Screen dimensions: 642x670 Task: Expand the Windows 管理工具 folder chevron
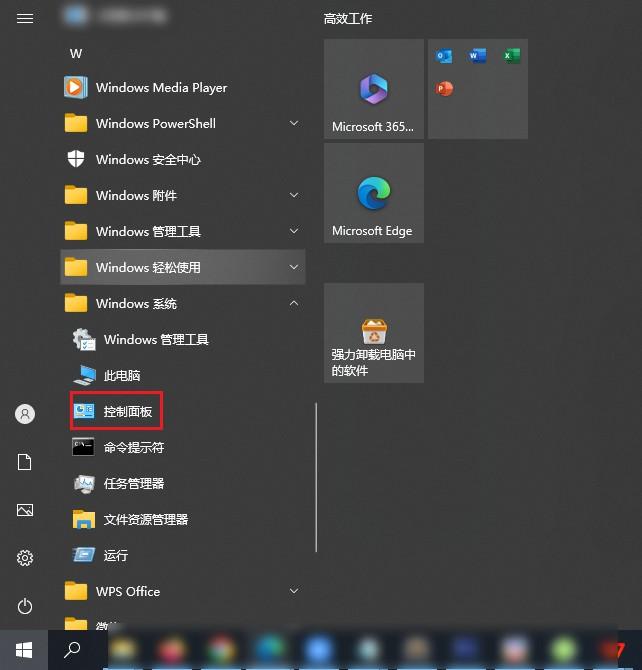tap(294, 231)
